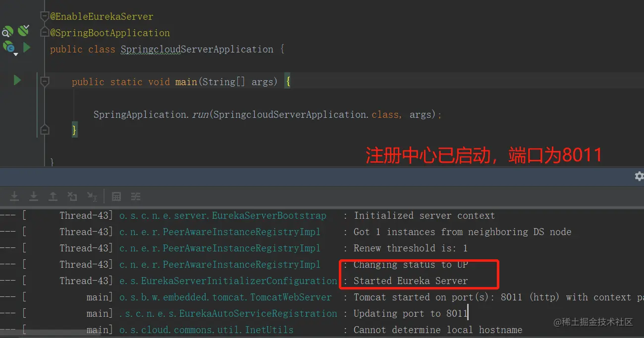Click 'Cannot determine local hostname' log message

click(x=438, y=330)
